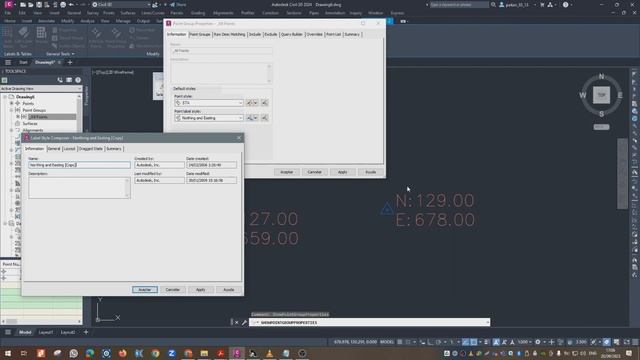Open the Dragged State tab in Label Style Composer
The image size is (640, 360).
[x=91, y=149]
